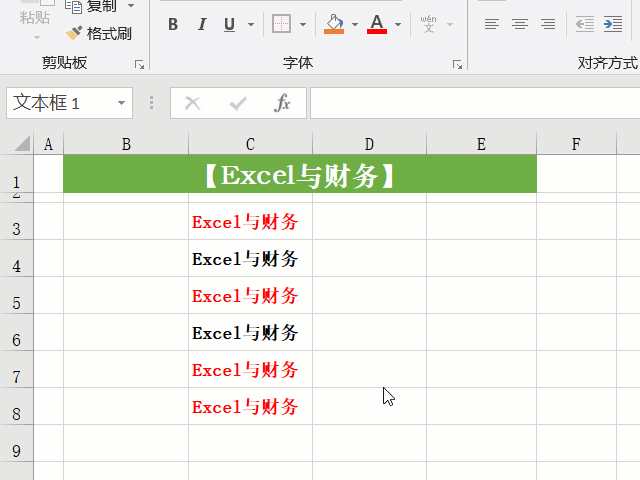Click the Paste 粘贴 button
The height and width of the screenshot is (480, 640).
[x=35, y=12]
